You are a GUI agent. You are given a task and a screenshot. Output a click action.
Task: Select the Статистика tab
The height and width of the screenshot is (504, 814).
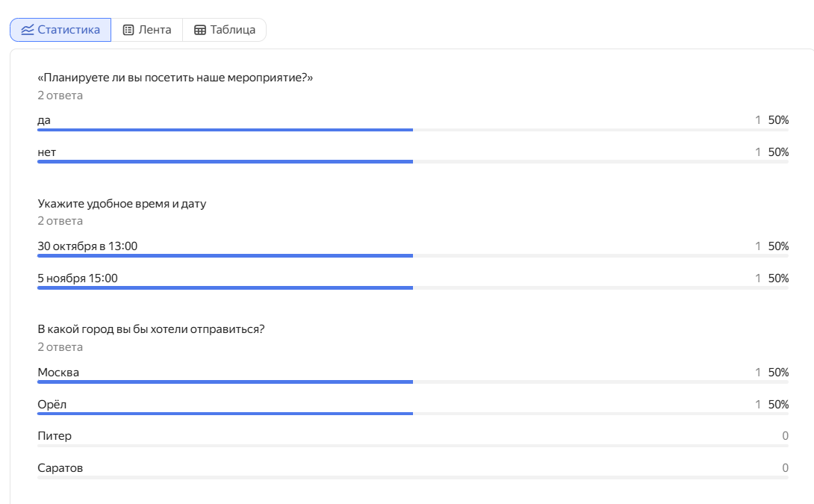pos(60,30)
